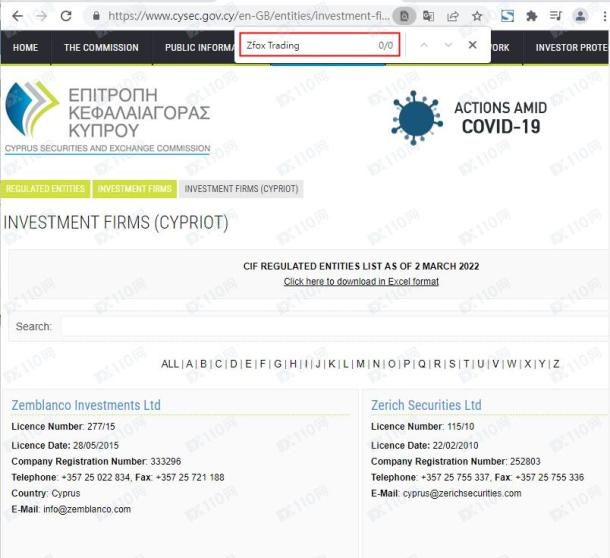Go to previous find result arrow
Viewport: 610px width, 558px height.
[424, 45]
